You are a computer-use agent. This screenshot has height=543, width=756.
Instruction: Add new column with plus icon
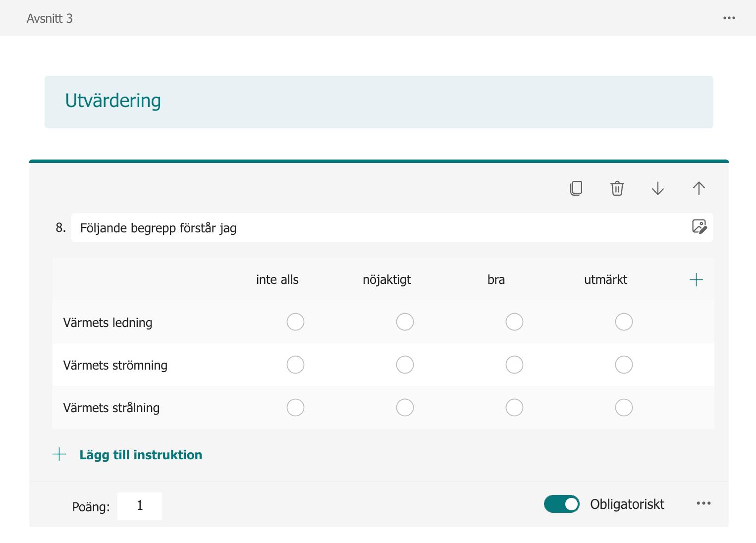click(696, 280)
